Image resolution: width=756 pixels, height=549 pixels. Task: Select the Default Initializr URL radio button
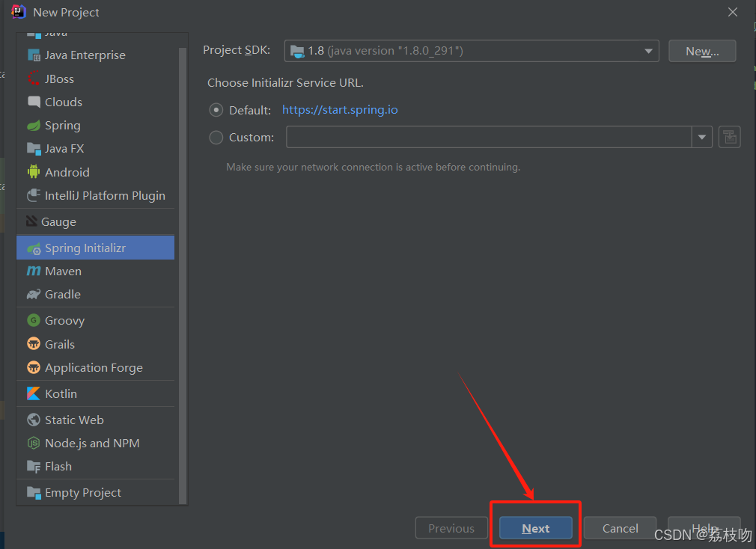(216, 110)
